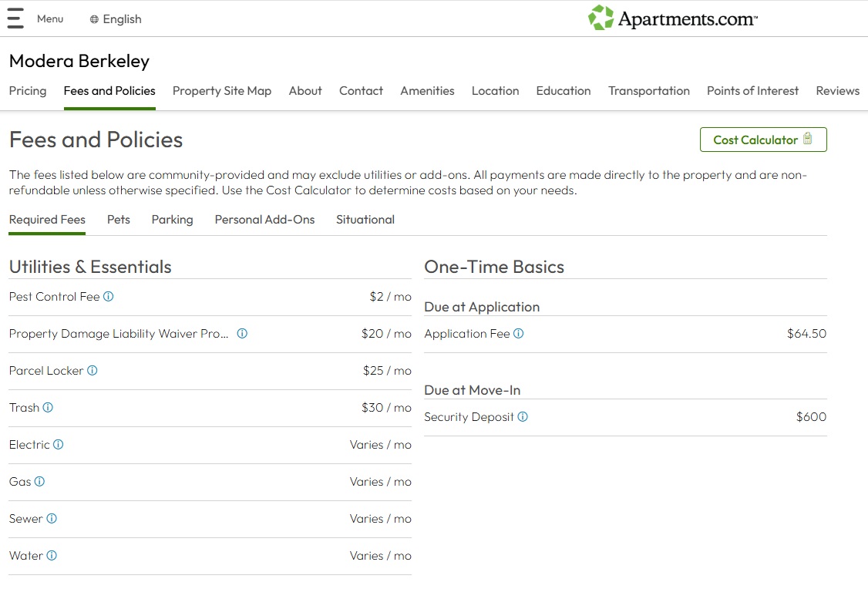Screen dimensions: 868x589
Task: Click the Application Fee info icon
Action: [519, 334]
